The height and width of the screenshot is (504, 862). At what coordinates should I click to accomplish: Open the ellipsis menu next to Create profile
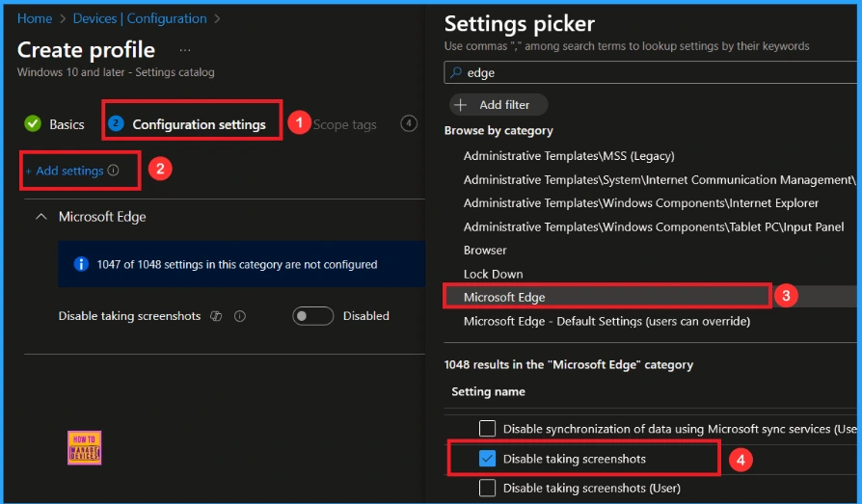(x=185, y=50)
